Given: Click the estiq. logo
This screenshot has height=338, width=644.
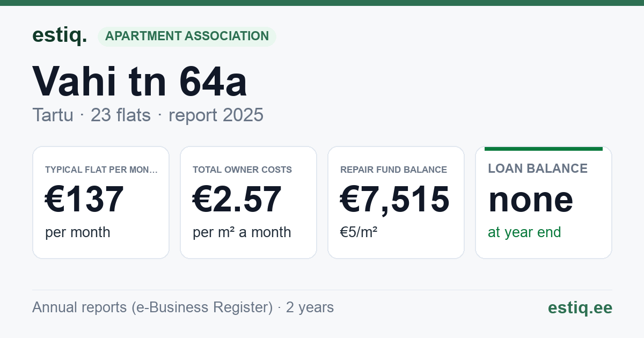Looking at the screenshot, I should (x=60, y=35).
